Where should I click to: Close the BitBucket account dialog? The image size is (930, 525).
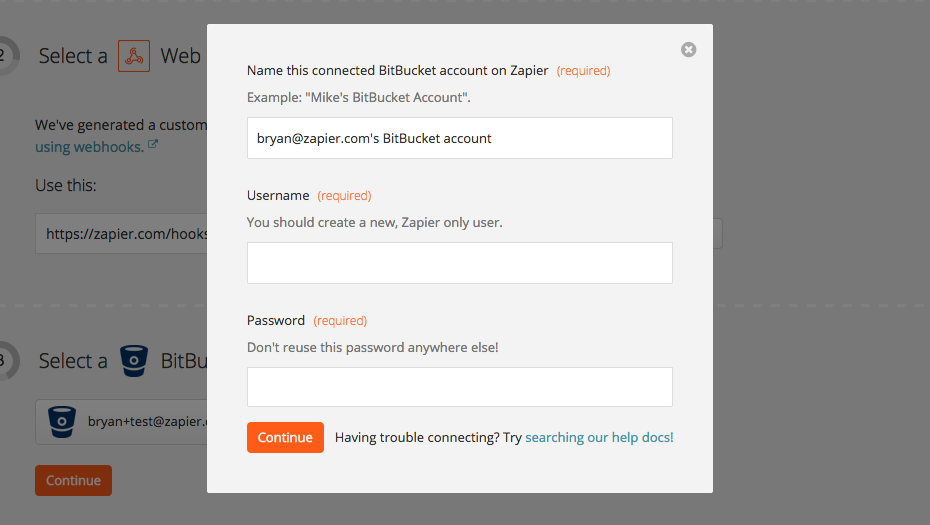(688, 50)
